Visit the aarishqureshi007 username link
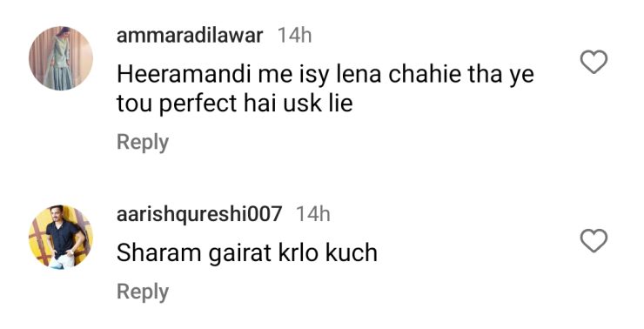The image size is (644, 329). [199, 214]
